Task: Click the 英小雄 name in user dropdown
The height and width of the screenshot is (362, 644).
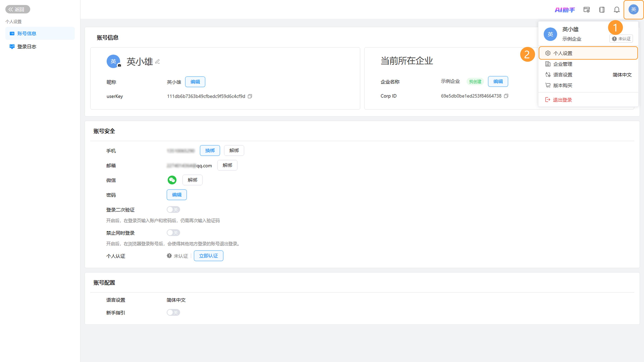Action: tap(570, 29)
